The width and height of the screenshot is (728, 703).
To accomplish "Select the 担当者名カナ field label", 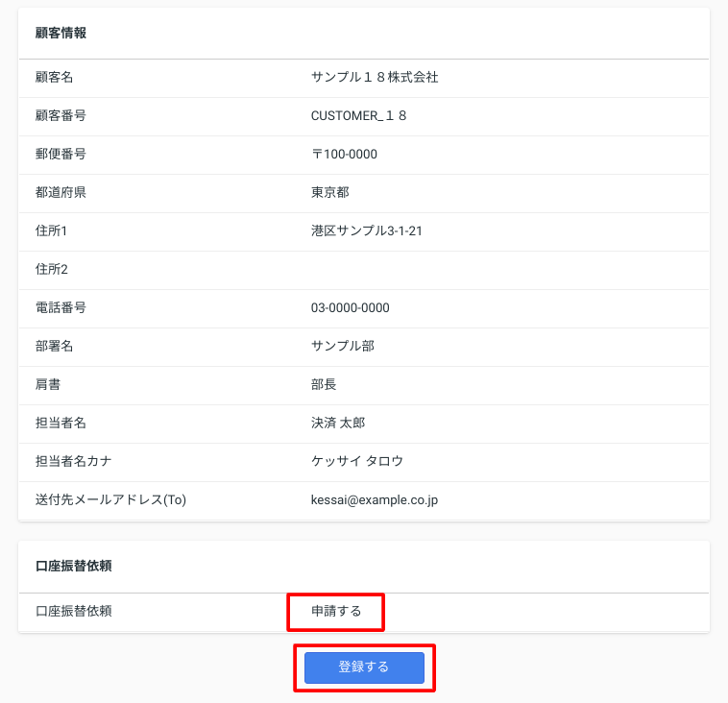I will pyautogui.click(x=73, y=461).
